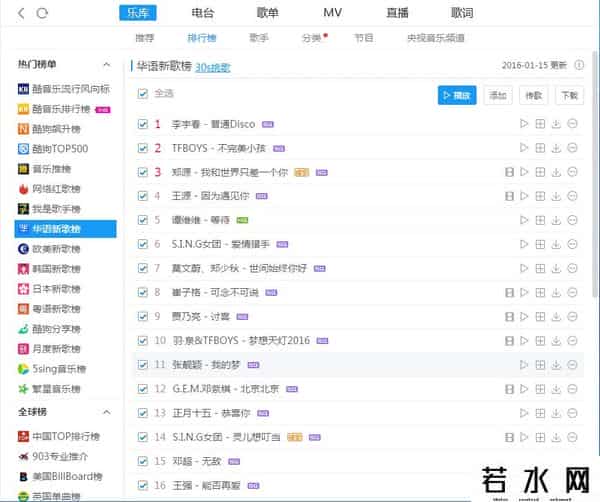Click the 下载 button
The height and width of the screenshot is (502, 600).
pos(569,95)
